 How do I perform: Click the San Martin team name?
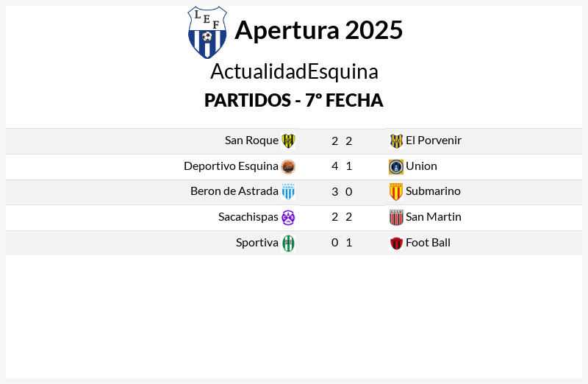(x=434, y=217)
